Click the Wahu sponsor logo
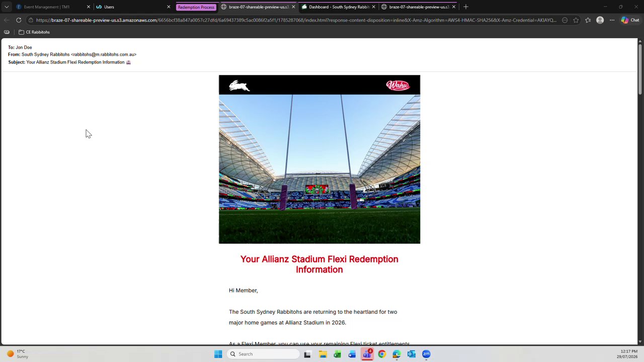This screenshot has width=644, height=362. point(397,85)
